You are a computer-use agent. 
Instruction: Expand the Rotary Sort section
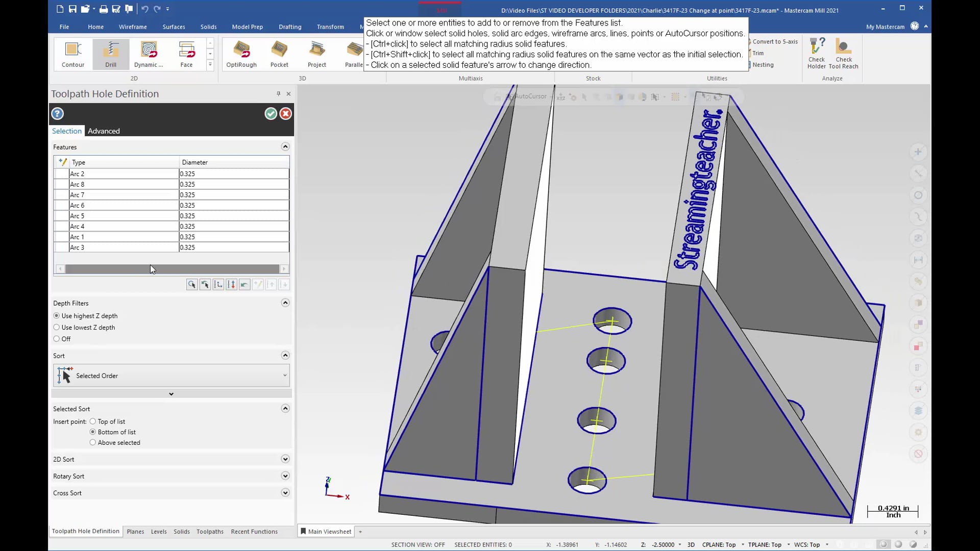tap(286, 477)
